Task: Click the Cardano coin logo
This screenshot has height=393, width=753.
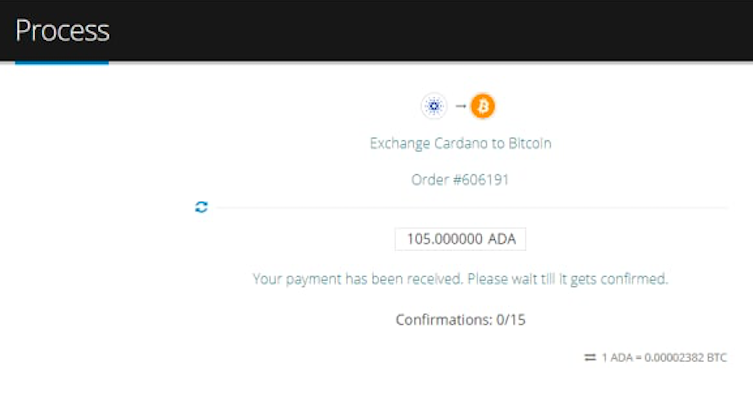Action: click(434, 106)
